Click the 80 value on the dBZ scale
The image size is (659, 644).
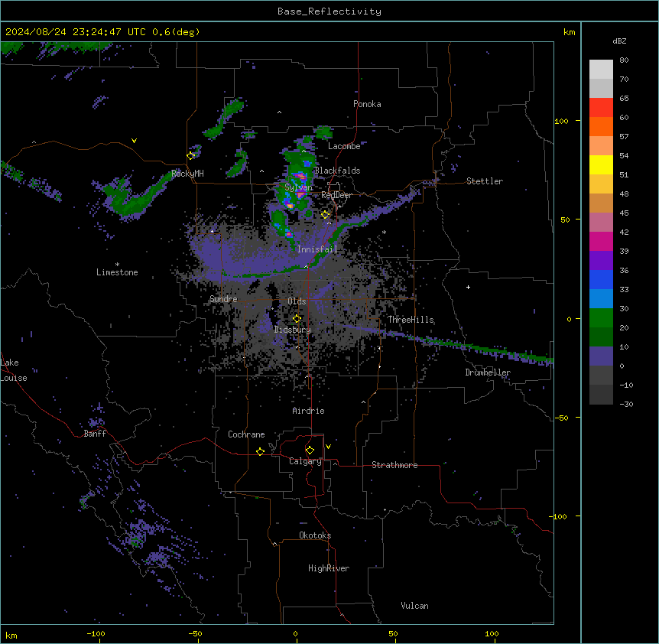pyautogui.click(x=624, y=60)
